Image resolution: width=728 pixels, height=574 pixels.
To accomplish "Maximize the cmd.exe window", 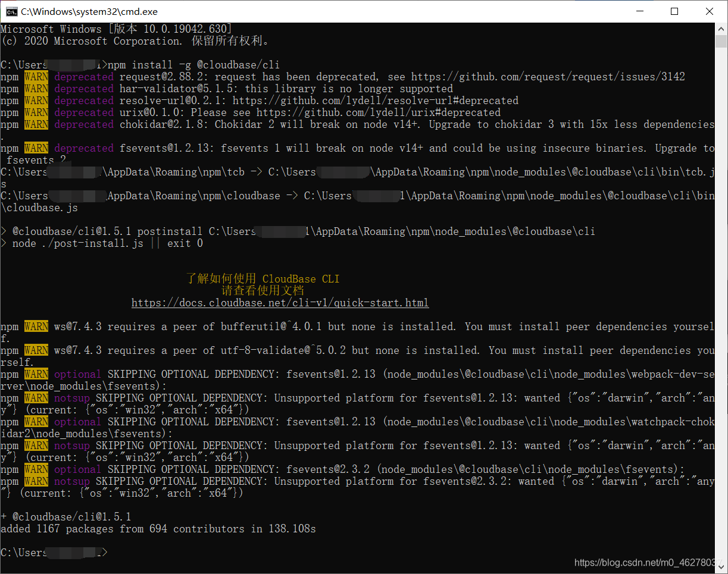I will point(674,11).
